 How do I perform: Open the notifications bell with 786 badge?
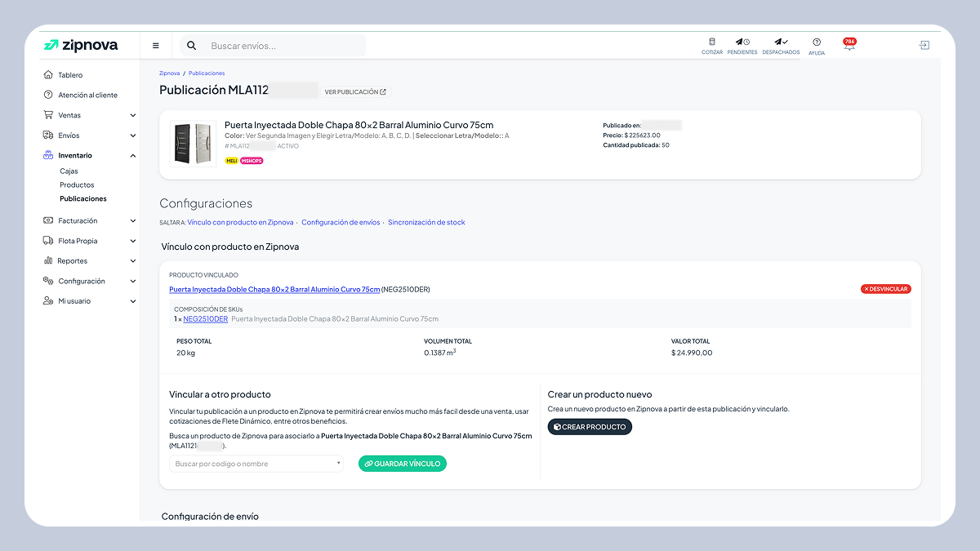click(849, 45)
